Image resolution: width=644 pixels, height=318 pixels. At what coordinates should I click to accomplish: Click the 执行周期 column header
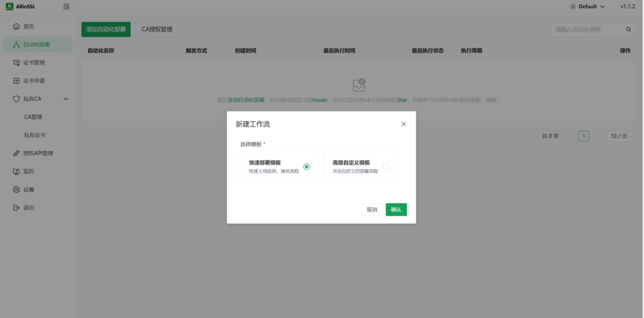[472, 51]
